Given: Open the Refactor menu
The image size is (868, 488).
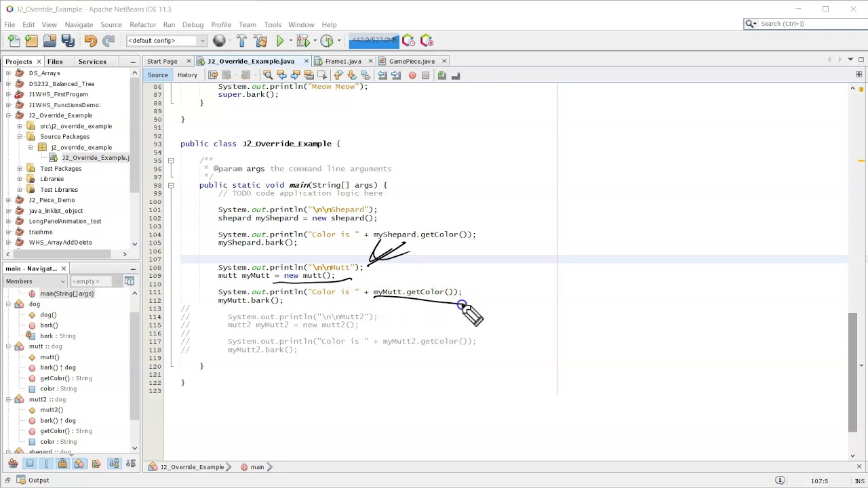Looking at the screenshot, I should tap(142, 24).
